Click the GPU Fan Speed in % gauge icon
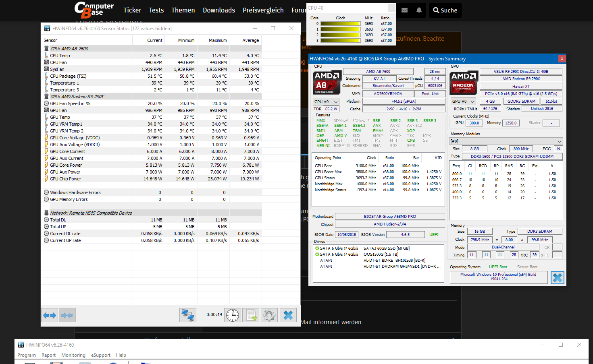The image size is (593, 364). point(46,103)
